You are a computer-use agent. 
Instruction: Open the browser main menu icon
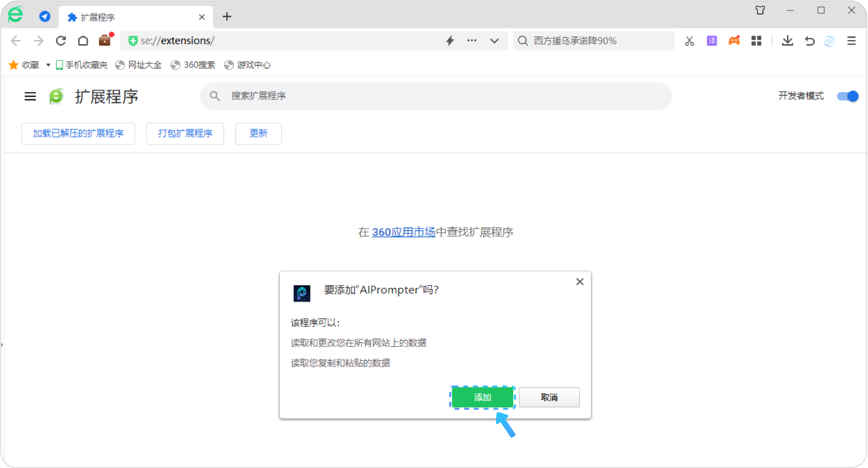click(851, 41)
